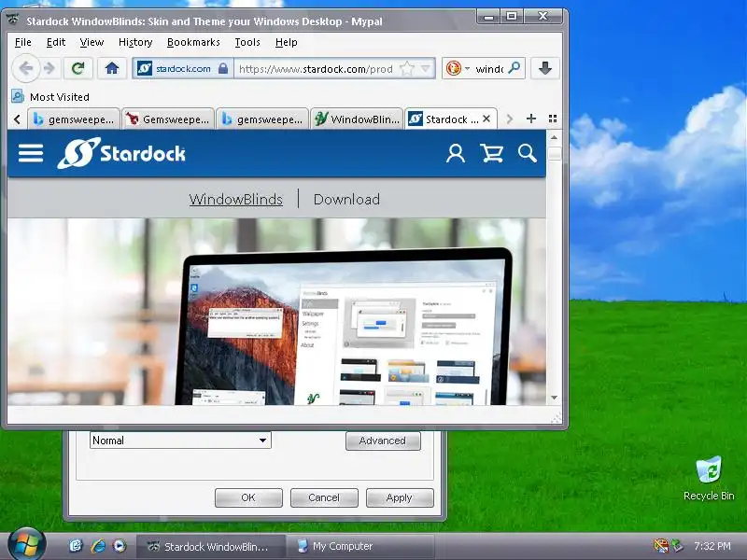Close the Stardock tab

pos(486,119)
